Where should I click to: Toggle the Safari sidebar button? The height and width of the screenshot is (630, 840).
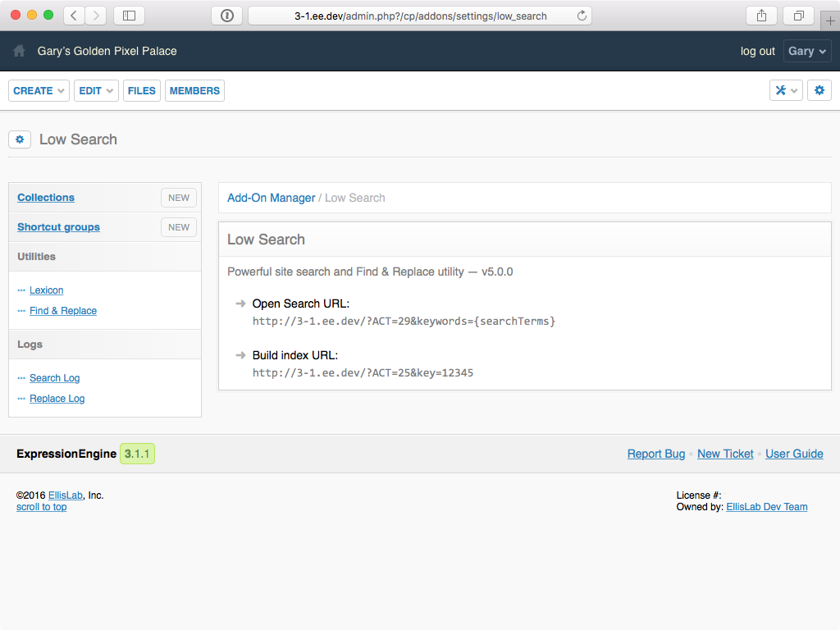(x=129, y=16)
